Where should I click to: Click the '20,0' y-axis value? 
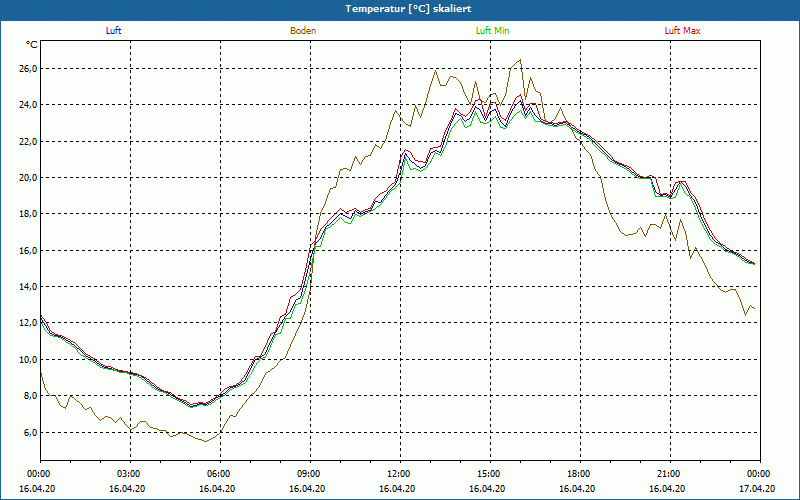point(28,178)
